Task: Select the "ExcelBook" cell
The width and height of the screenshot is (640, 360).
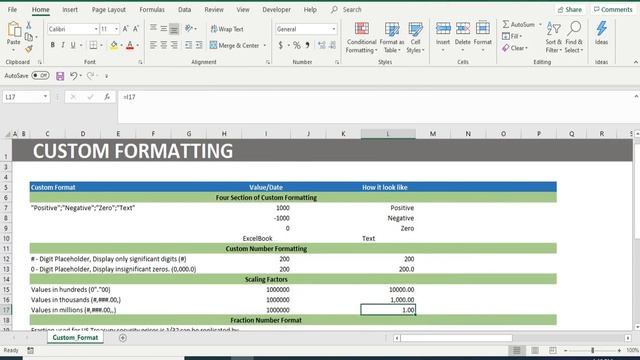Action: tap(266, 238)
